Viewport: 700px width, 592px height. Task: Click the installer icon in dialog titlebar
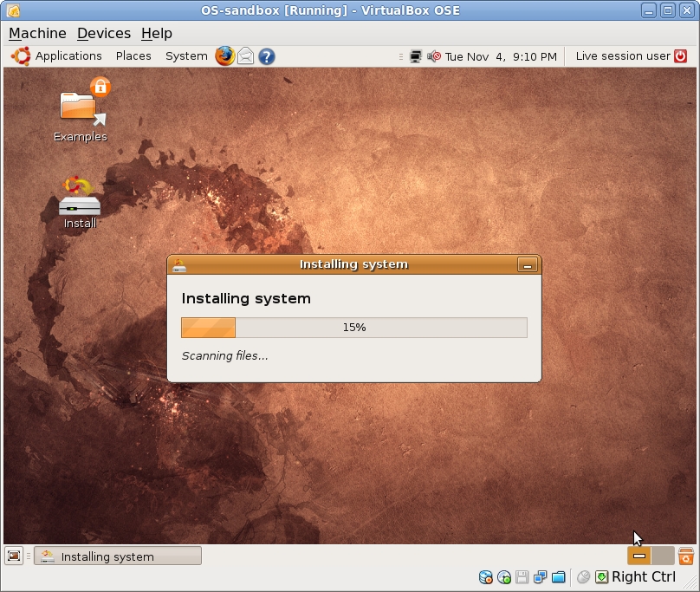click(179, 265)
